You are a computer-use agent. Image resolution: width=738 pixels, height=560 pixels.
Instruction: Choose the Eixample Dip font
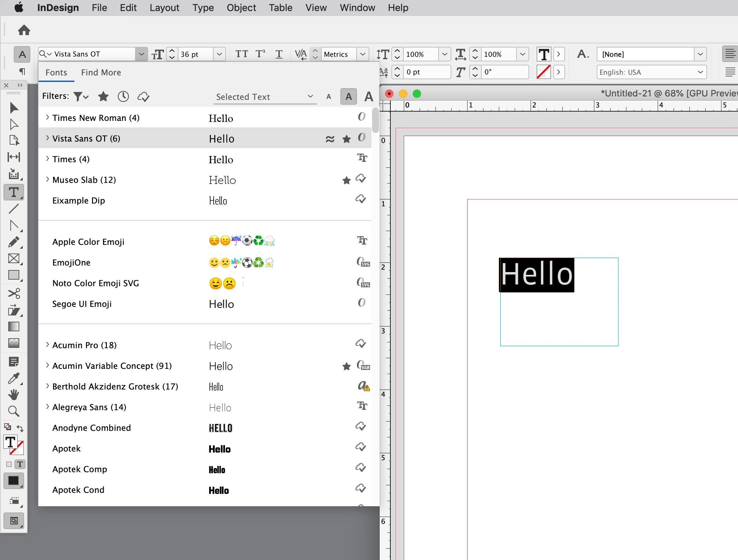coord(79,200)
